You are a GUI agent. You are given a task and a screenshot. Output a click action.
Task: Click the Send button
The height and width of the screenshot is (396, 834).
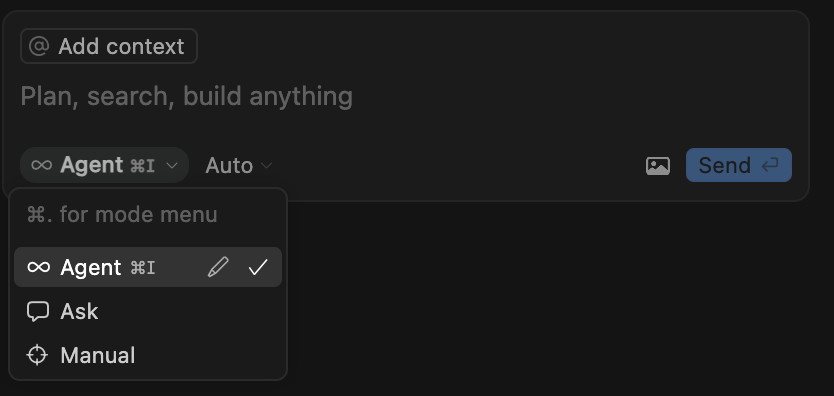739,165
